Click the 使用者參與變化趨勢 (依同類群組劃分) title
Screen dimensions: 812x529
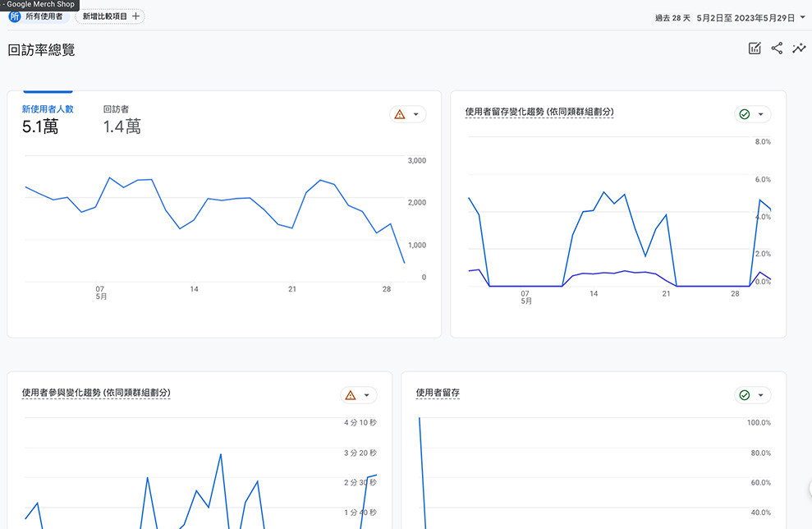tap(96, 393)
